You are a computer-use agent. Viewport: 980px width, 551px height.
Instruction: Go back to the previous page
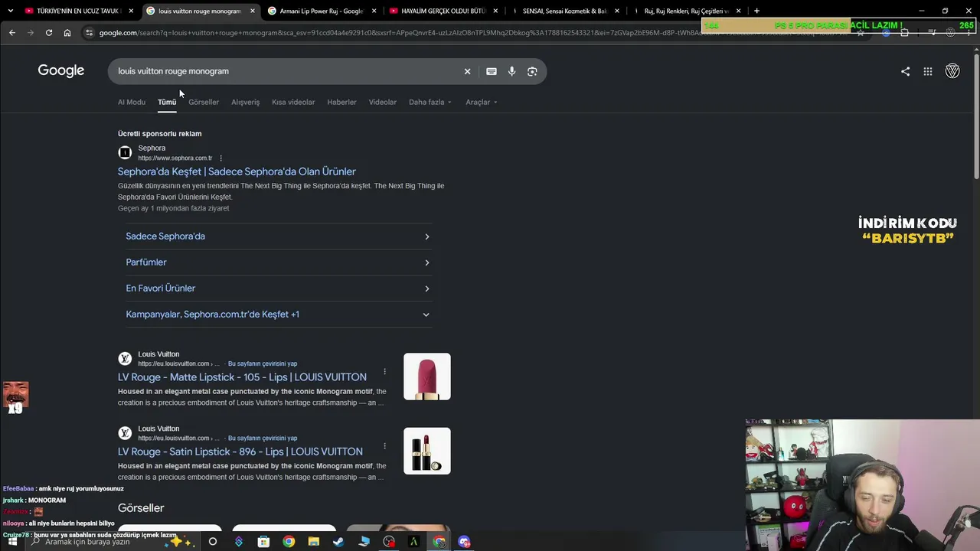(x=12, y=32)
